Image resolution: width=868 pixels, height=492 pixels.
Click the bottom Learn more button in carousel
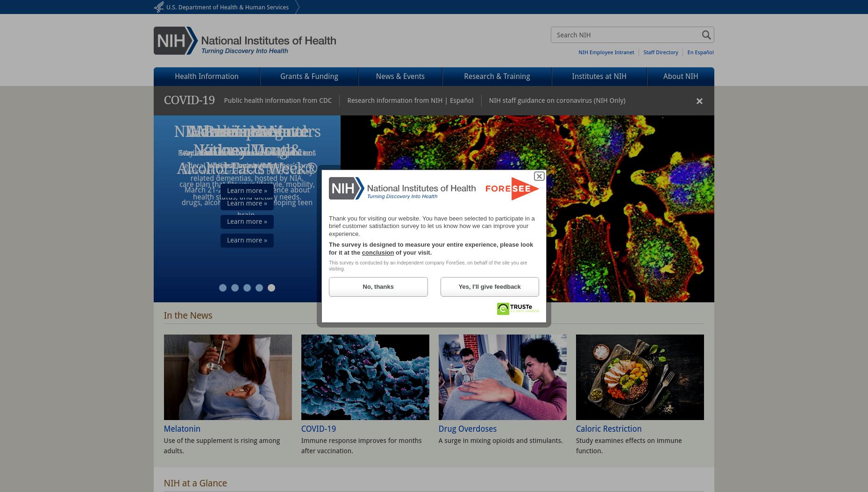[x=247, y=240]
